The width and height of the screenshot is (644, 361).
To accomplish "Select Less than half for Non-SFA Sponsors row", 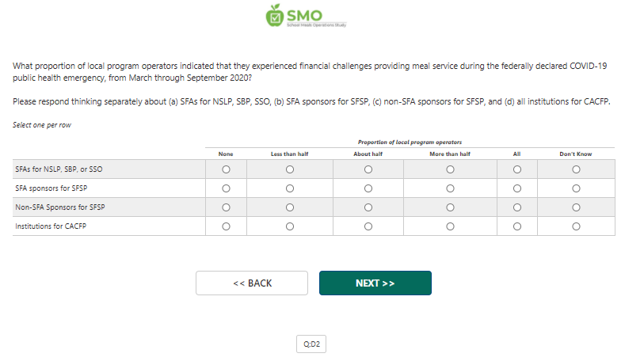I will click(289, 207).
